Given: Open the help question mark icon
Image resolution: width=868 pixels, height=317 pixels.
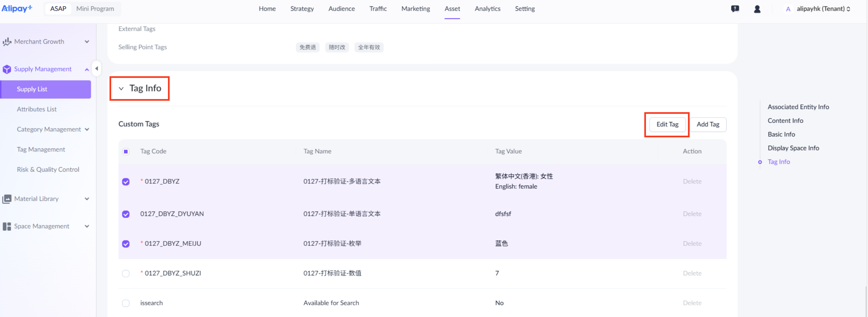Looking at the screenshot, I should pyautogui.click(x=735, y=9).
